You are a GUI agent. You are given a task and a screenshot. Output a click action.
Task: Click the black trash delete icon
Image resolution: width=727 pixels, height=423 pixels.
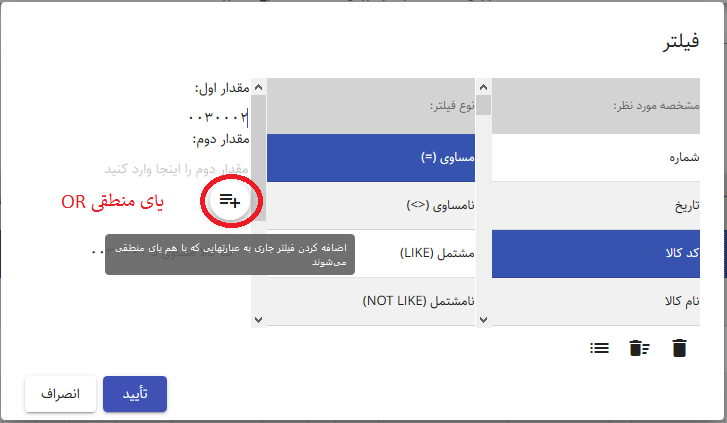coord(679,348)
